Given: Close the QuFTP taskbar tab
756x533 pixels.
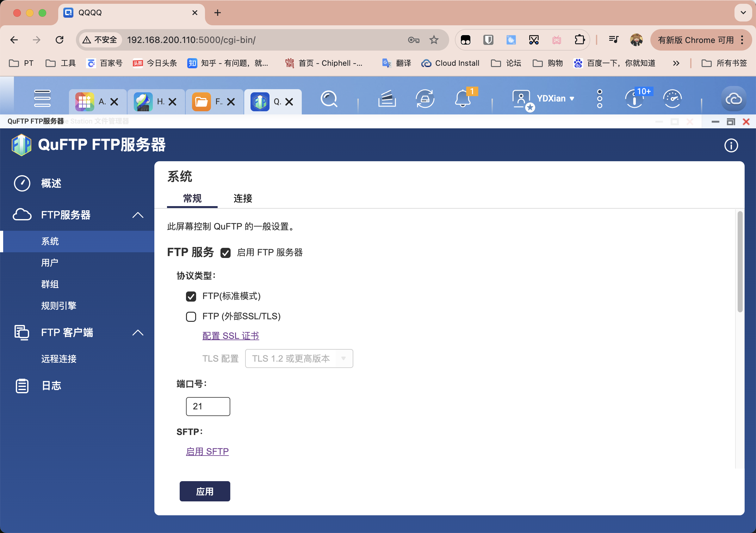Looking at the screenshot, I should point(289,102).
